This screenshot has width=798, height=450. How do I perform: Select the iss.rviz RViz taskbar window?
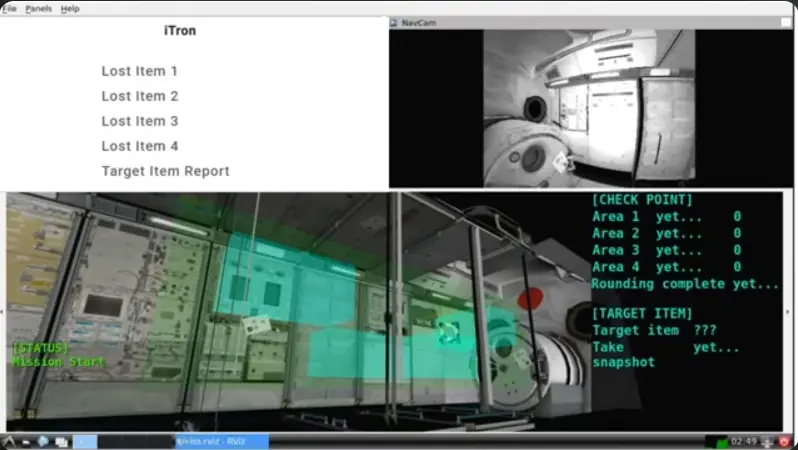[220, 441]
